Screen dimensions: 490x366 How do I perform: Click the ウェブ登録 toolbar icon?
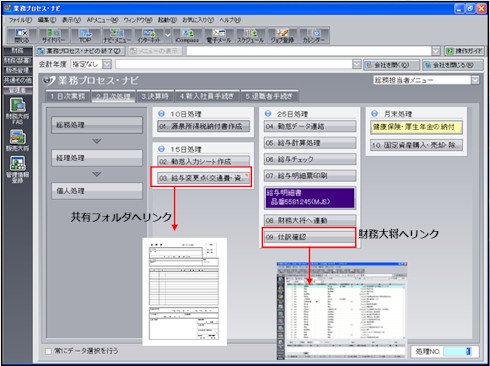coord(282,36)
